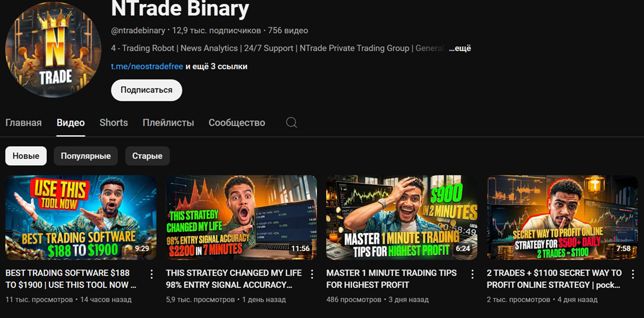Open options menu for 2 TRADES + $1100 video

pos(633,274)
